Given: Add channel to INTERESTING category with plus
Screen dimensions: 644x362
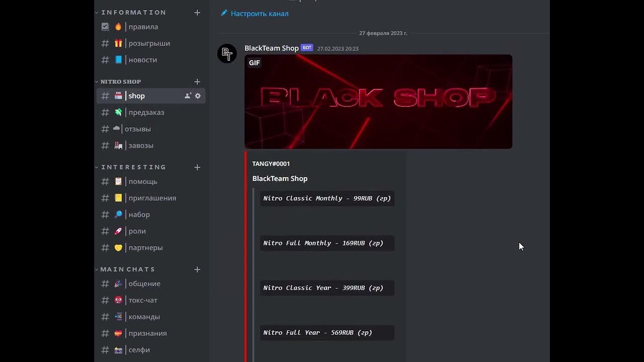Looking at the screenshot, I should tap(197, 167).
